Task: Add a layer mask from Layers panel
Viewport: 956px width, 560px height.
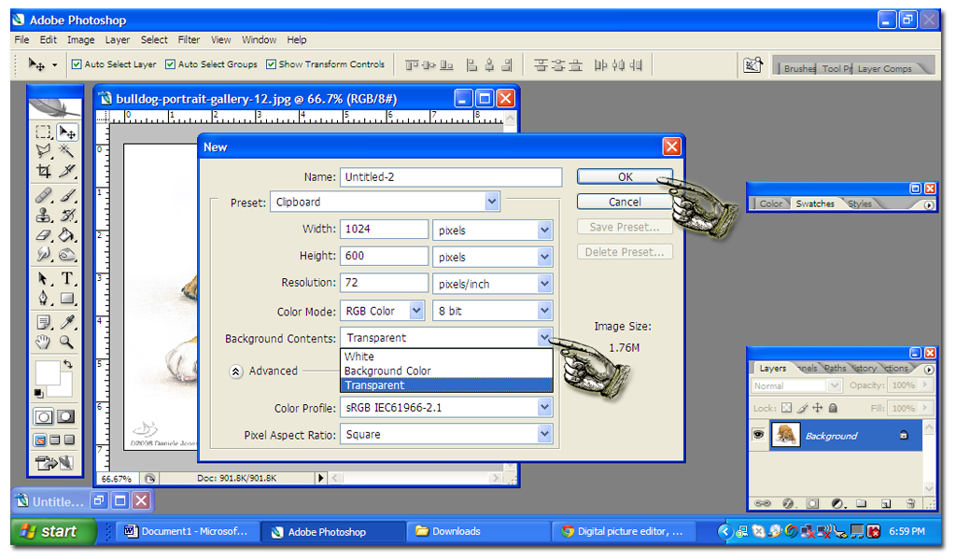Action: tap(813, 503)
